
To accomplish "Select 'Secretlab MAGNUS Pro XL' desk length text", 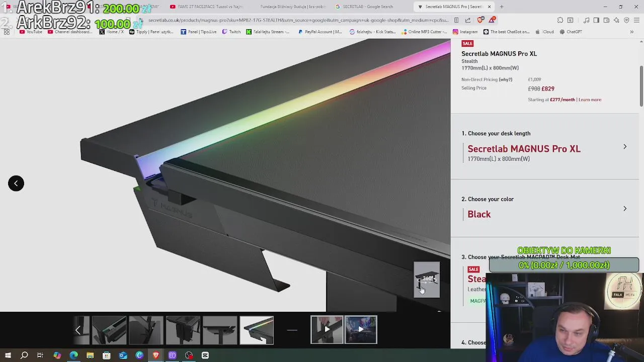I will (x=524, y=149).
